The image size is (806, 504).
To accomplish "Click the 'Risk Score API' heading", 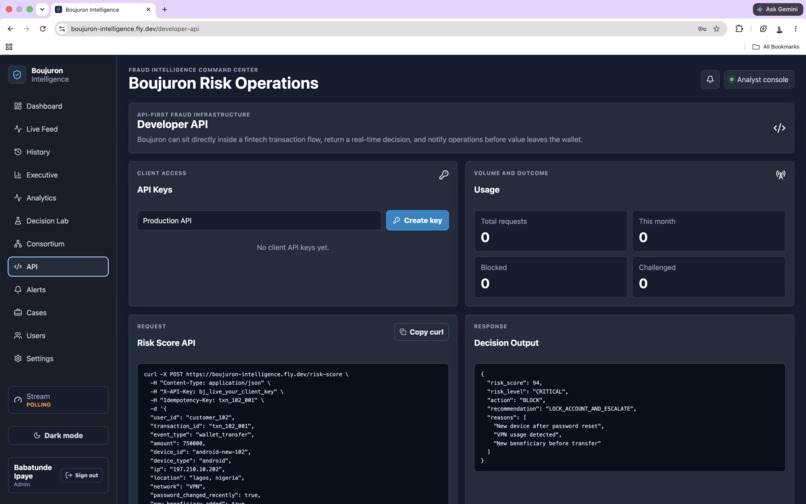I will tap(166, 343).
